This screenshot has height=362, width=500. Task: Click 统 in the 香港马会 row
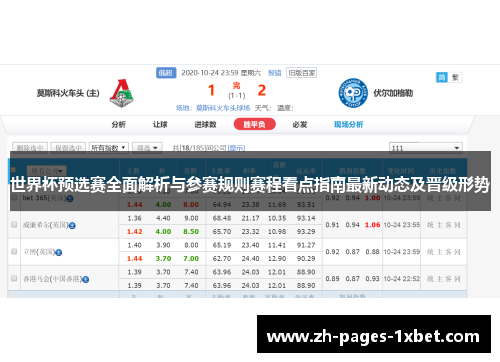[x=430, y=279]
